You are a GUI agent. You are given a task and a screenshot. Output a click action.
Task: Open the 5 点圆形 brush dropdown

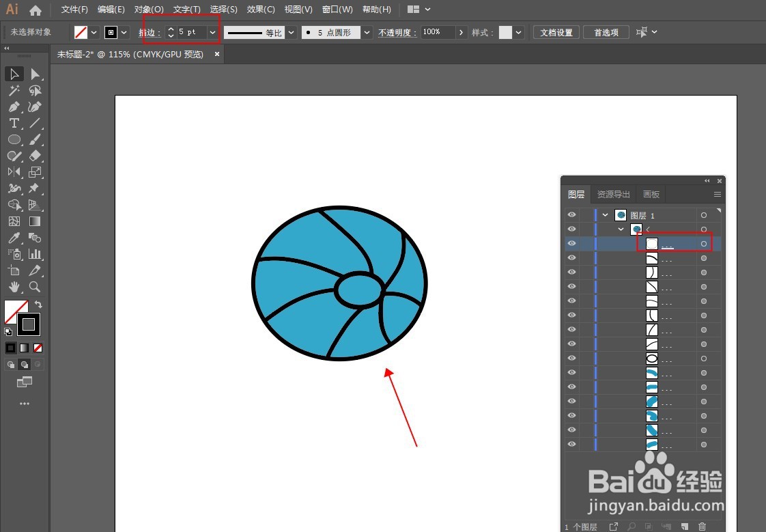[x=367, y=33]
